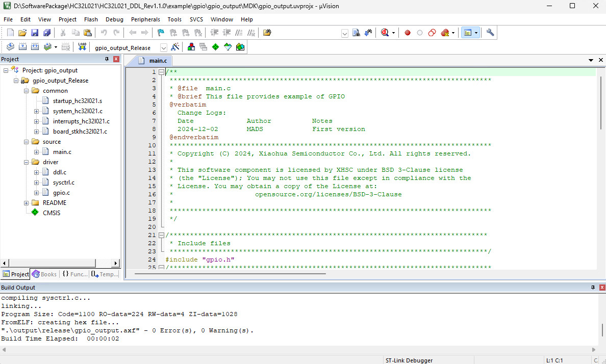Comment out selection with the comment icon

click(x=239, y=33)
